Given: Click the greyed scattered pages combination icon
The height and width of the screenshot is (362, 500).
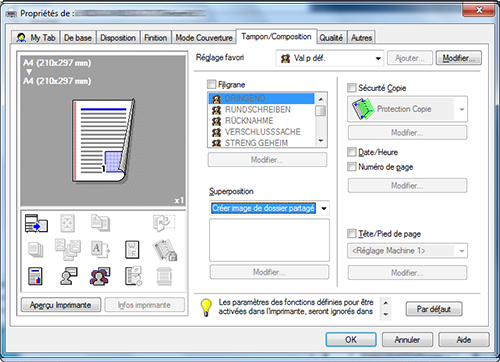Looking at the screenshot, I should (x=68, y=249).
